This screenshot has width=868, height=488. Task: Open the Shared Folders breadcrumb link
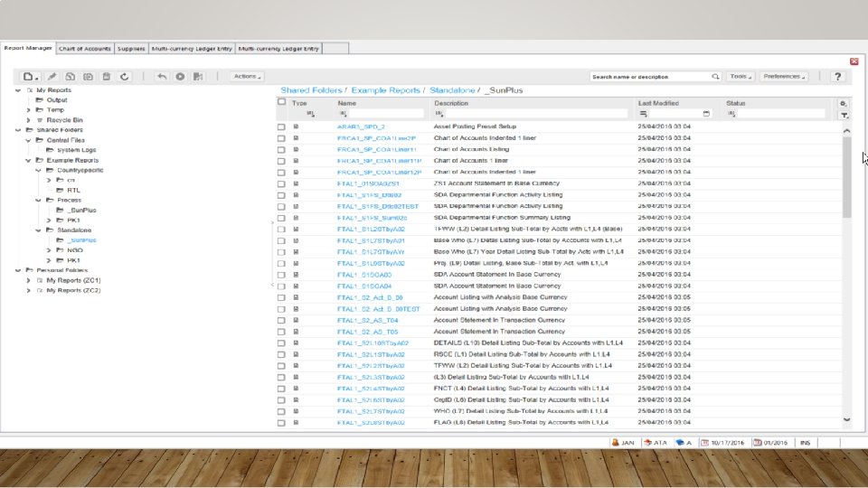[x=311, y=90]
